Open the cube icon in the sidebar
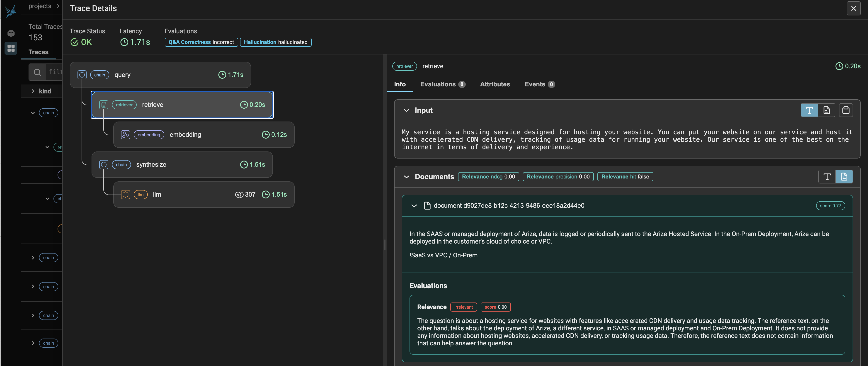 11,33
